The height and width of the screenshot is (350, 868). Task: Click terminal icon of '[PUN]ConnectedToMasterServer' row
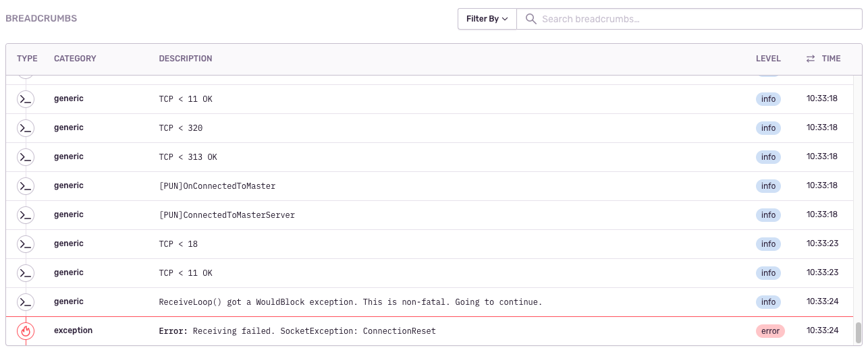(26, 215)
